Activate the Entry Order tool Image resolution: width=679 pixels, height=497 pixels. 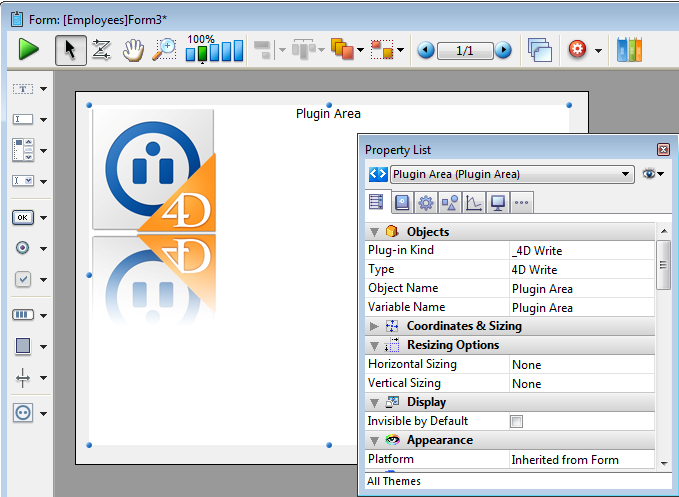pyautogui.click(x=101, y=50)
